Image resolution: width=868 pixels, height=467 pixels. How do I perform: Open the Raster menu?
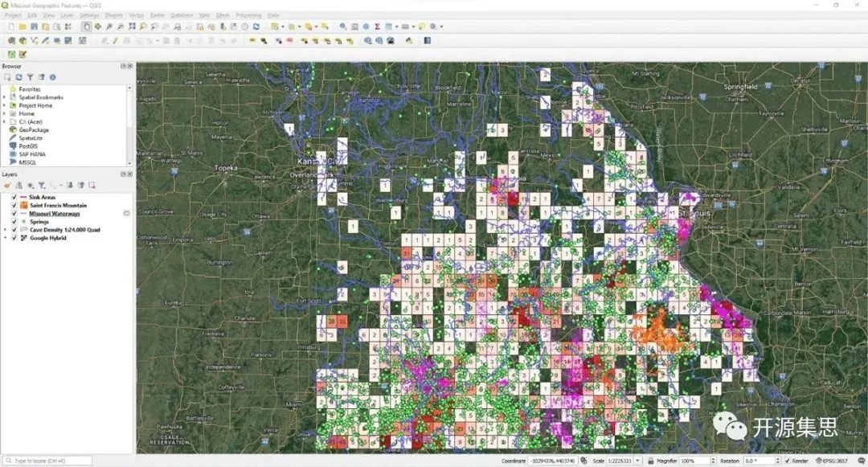click(158, 15)
